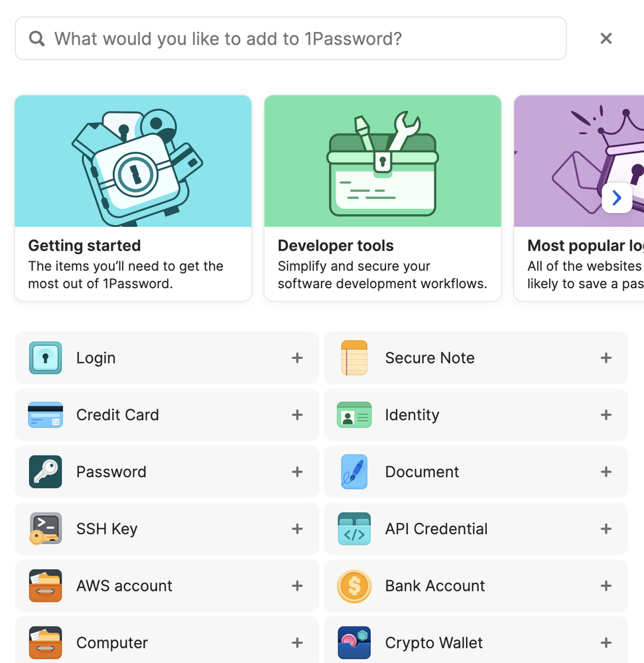
Task: Select the Identity card icon
Action: pyautogui.click(x=354, y=415)
